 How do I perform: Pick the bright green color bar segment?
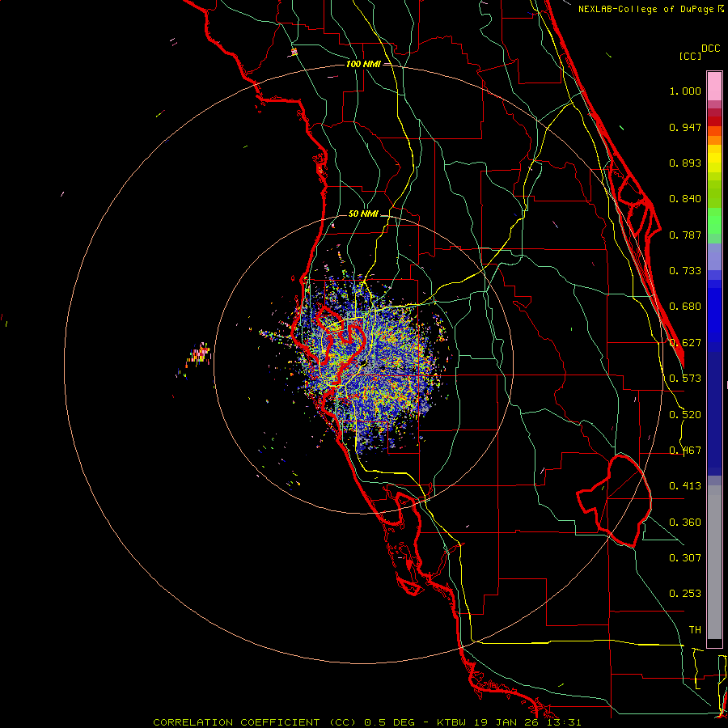tap(714, 221)
